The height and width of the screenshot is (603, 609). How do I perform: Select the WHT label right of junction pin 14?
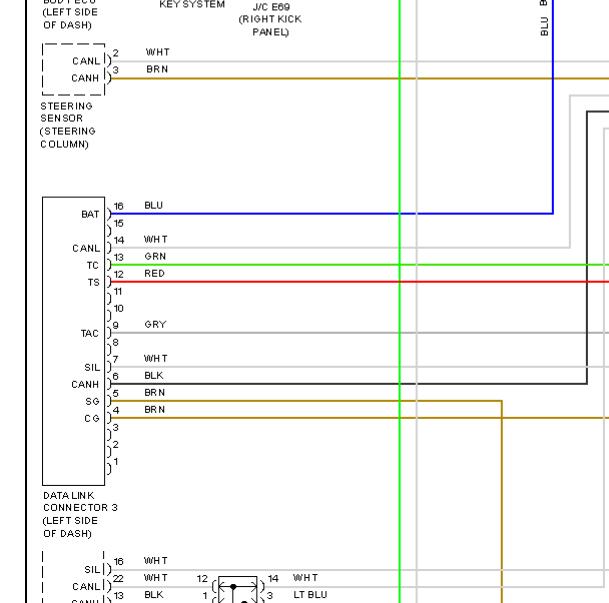click(x=306, y=578)
